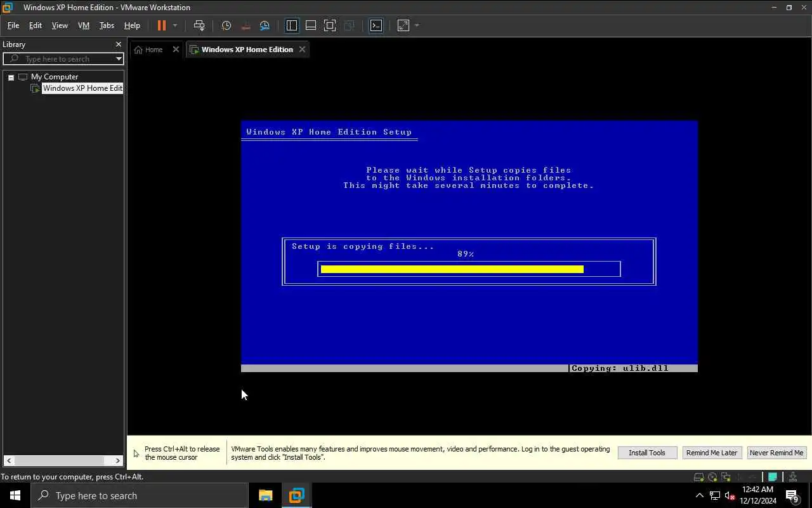Open the View menu
Viewport: 812px width, 508px height.
60,25
